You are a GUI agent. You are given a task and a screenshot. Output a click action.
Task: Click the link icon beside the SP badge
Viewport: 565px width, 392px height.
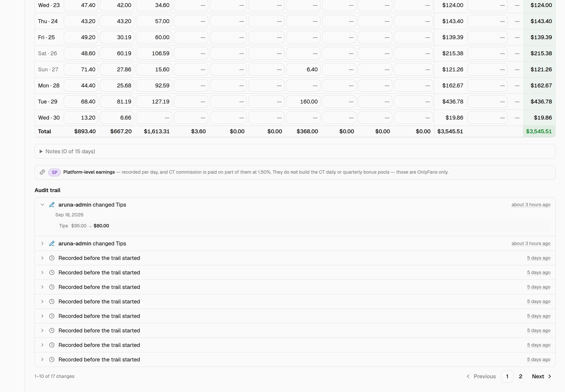coord(42,172)
